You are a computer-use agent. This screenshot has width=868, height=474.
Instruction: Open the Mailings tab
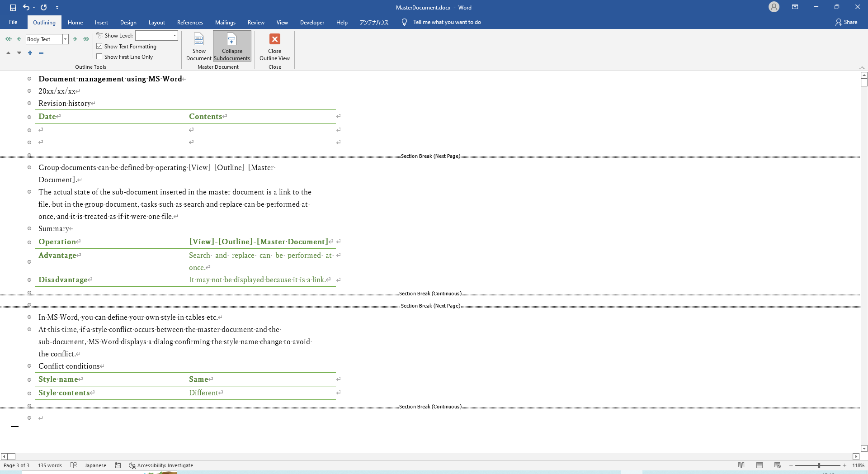pos(225,22)
